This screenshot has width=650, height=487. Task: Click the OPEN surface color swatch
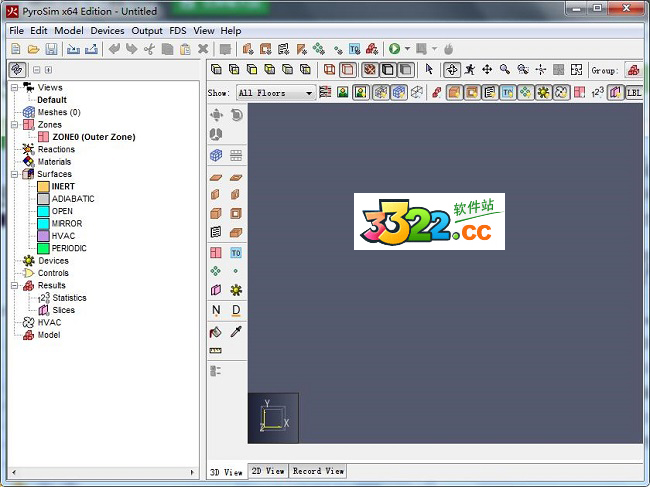coord(44,211)
